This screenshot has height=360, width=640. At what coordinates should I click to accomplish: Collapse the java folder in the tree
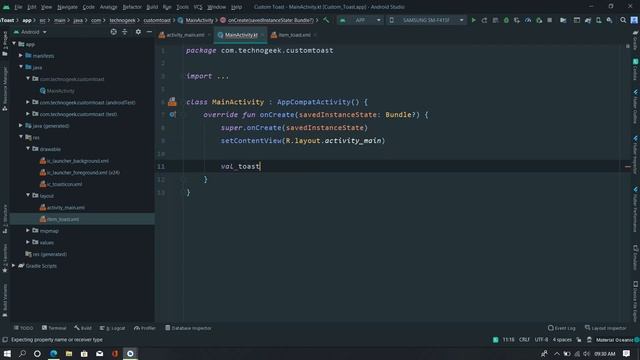coord(21,67)
